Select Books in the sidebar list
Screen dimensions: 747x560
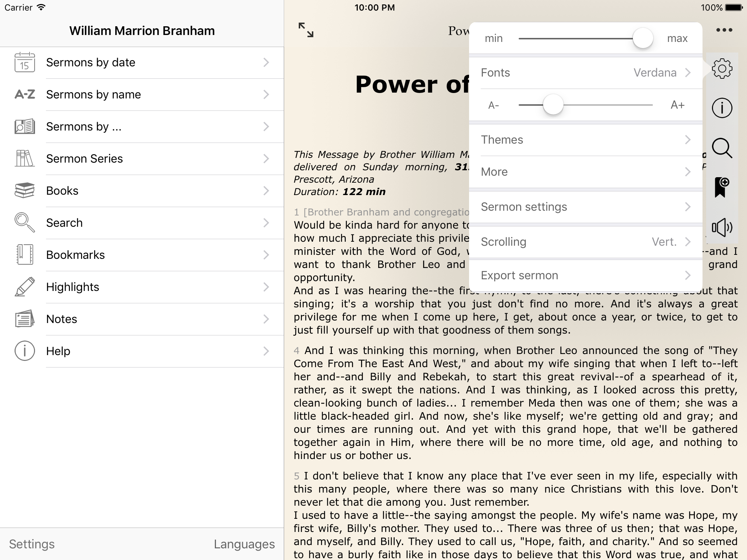[x=142, y=191]
